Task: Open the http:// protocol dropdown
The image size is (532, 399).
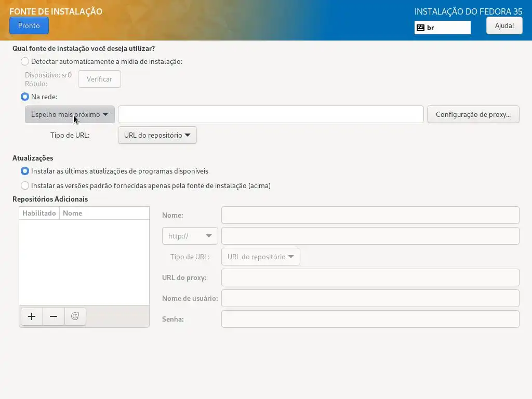Action: pyautogui.click(x=190, y=236)
